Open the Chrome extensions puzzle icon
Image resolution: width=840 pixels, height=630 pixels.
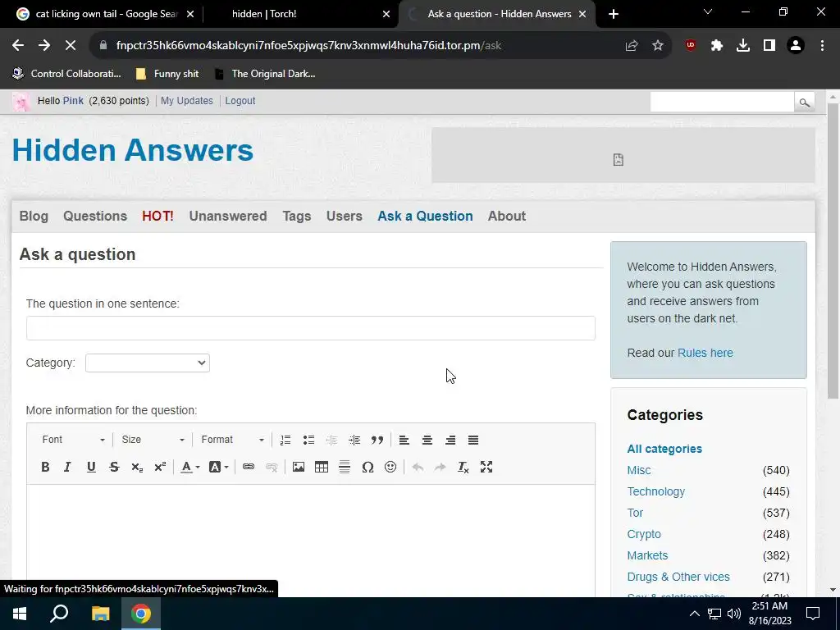(717, 46)
